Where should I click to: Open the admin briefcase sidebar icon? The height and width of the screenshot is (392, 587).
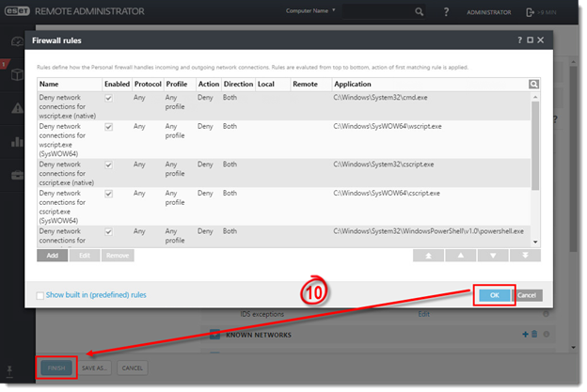click(17, 175)
